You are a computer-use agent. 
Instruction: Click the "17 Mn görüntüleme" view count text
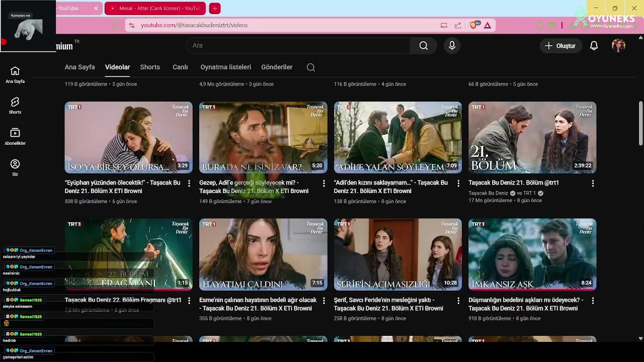[x=490, y=201]
